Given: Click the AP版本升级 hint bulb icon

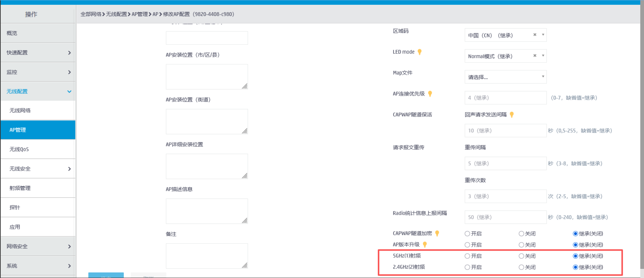Looking at the screenshot, I should [x=425, y=245].
